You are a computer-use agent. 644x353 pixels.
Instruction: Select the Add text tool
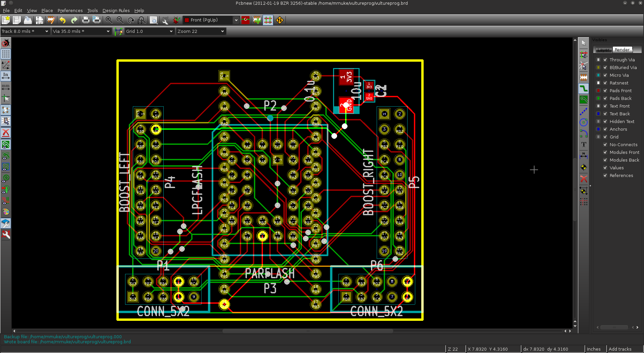click(x=584, y=144)
